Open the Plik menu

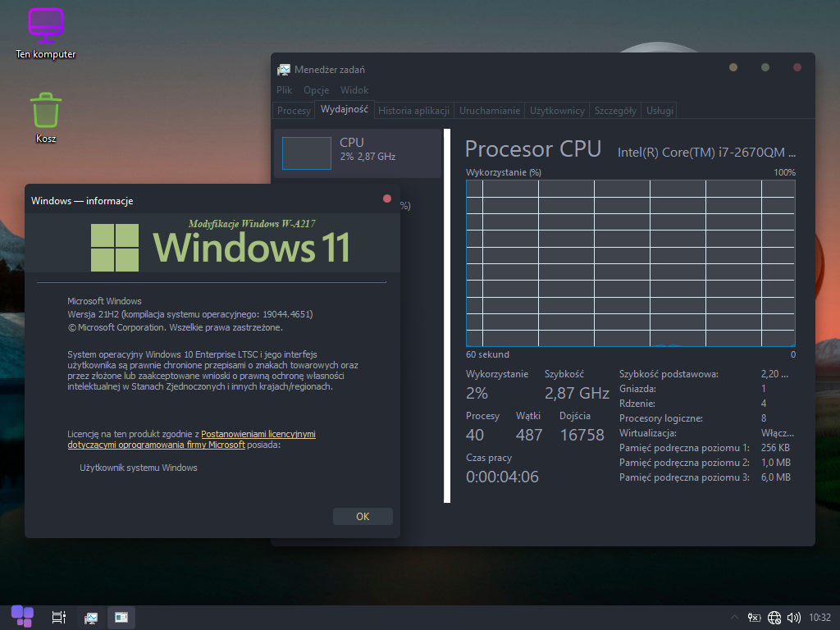284,90
